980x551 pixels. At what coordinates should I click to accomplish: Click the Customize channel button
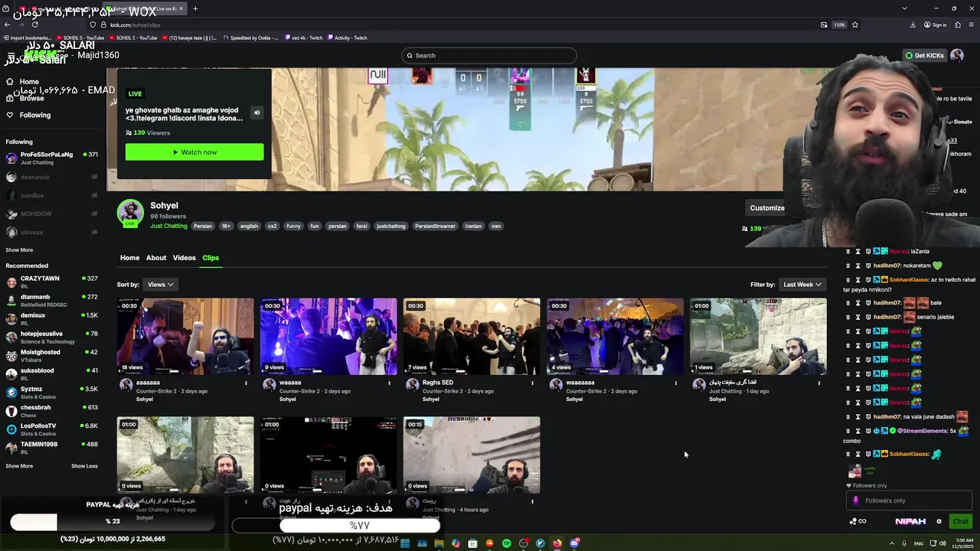(766, 208)
